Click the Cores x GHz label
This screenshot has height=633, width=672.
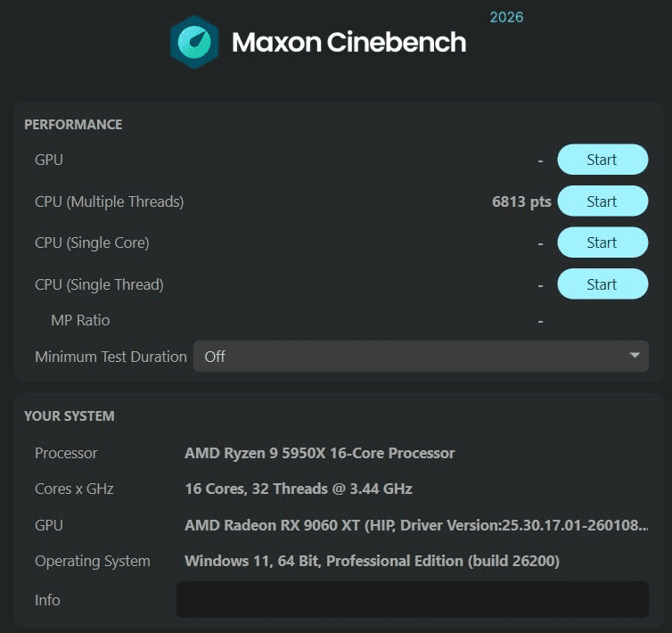[74, 489]
